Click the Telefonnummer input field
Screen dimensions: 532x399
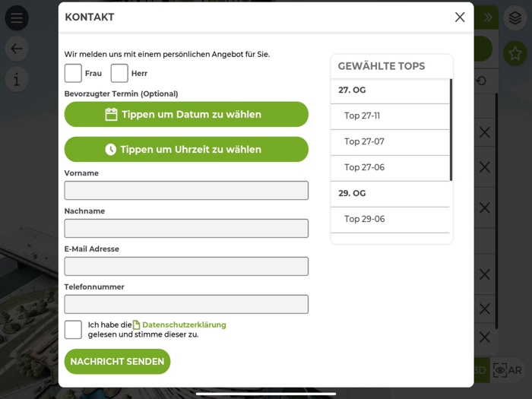click(x=186, y=304)
